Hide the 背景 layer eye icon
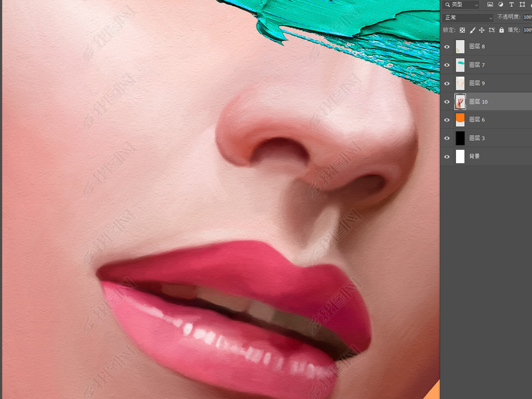Viewport: 532px width, 399px height. (447, 156)
